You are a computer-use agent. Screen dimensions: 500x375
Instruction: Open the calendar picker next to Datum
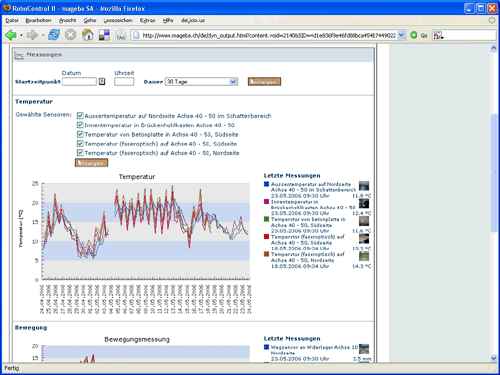pos(102,81)
